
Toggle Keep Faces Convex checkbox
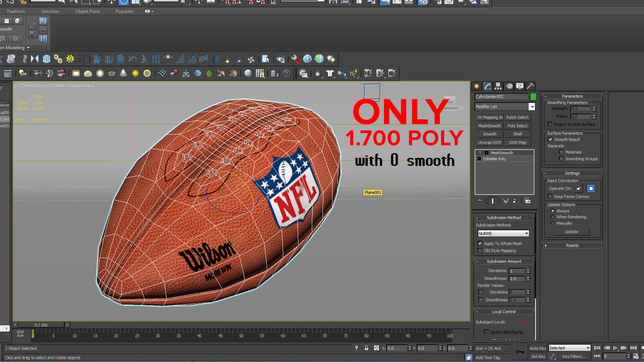click(550, 196)
